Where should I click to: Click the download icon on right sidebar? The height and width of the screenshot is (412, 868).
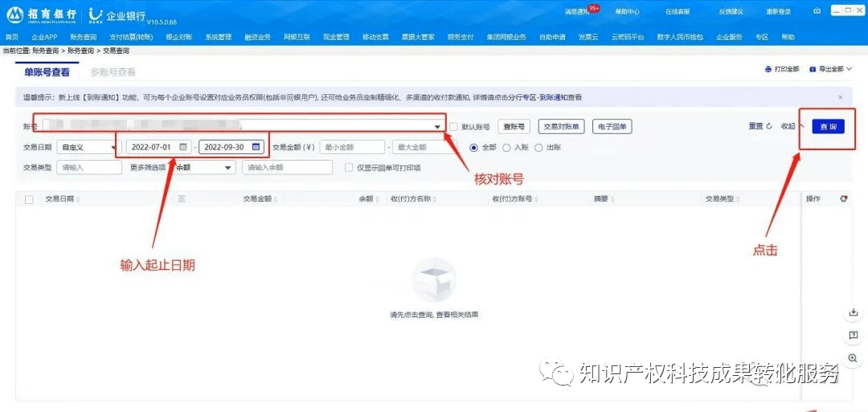pyautogui.click(x=853, y=312)
